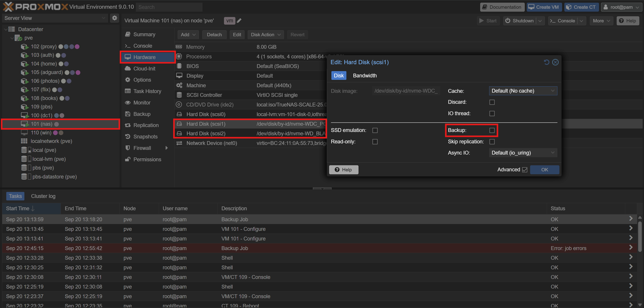This screenshot has height=308, width=644.
Task: Click the pencil icon to edit VM tags
Action: (x=239, y=21)
